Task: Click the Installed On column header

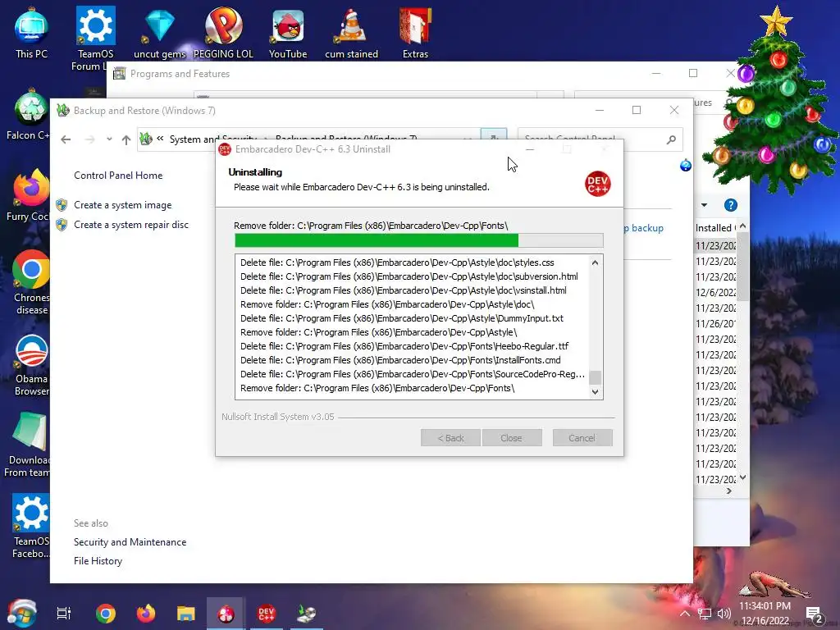Action: click(x=715, y=228)
